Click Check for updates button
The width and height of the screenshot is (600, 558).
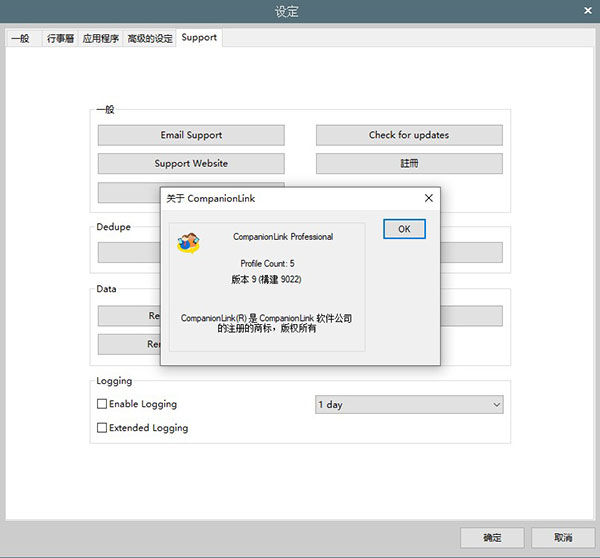[409, 135]
